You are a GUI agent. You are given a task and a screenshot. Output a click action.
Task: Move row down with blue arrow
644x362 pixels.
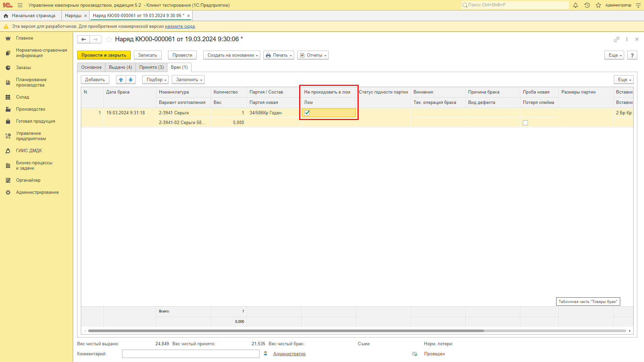point(131,80)
